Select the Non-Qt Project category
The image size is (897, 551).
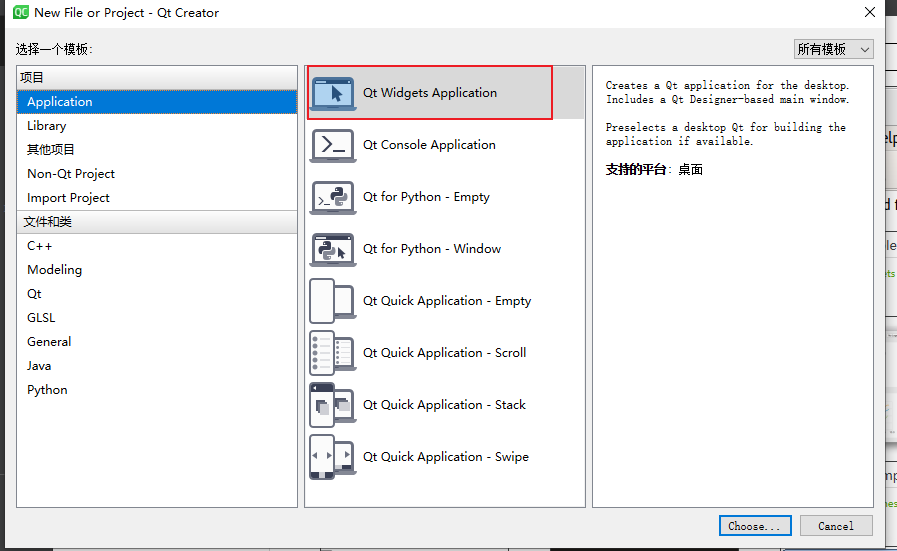tap(157, 174)
